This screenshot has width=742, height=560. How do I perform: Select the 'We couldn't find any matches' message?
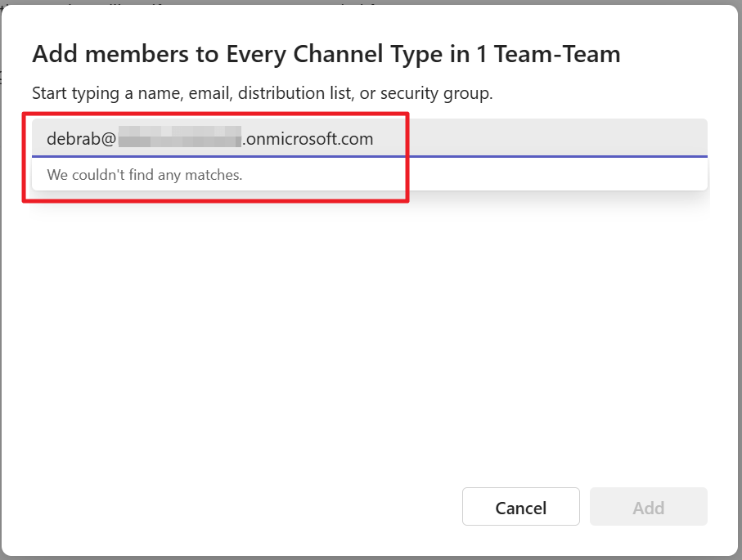tap(145, 174)
